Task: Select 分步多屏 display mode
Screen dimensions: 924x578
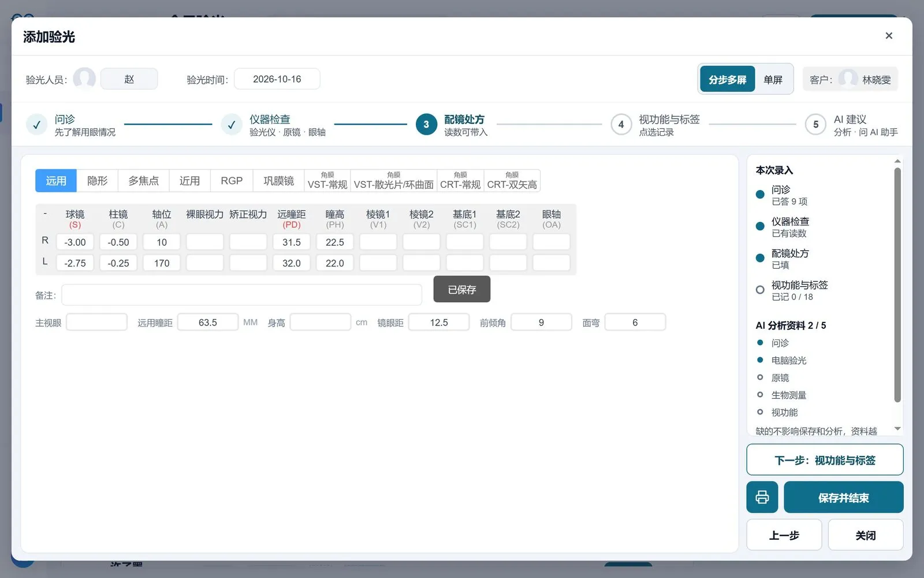Action: [728, 79]
